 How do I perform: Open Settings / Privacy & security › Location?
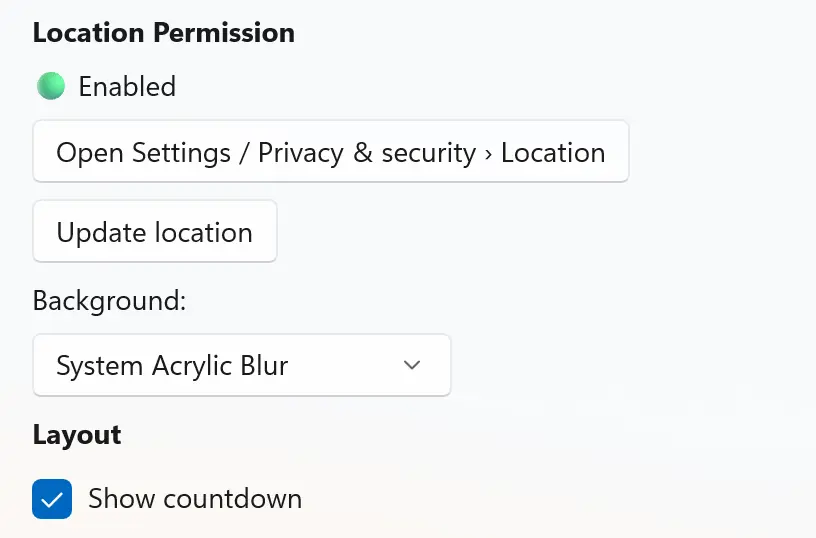click(x=330, y=153)
